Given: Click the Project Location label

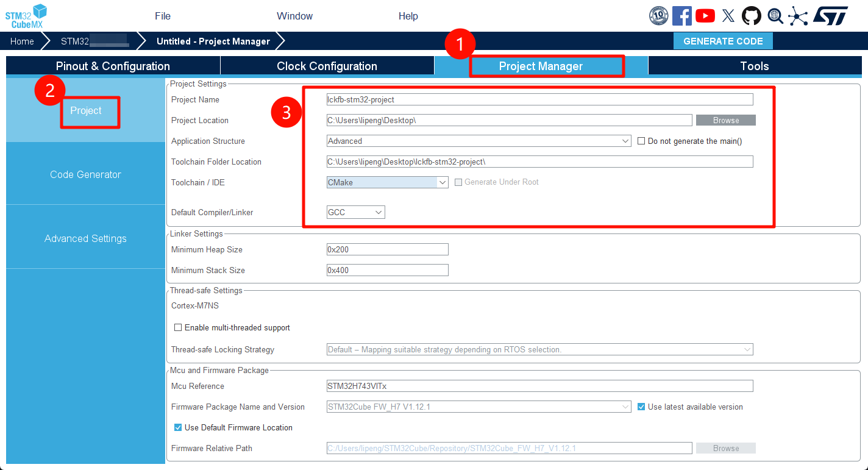Looking at the screenshot, I should (x=200, y=120).
